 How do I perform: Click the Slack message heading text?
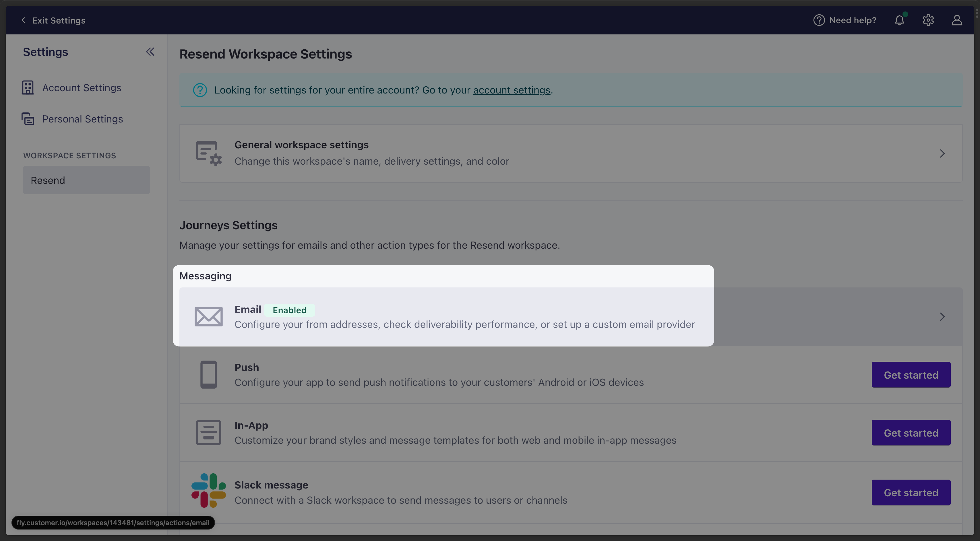pyautogui.click(x=271, y=485)
